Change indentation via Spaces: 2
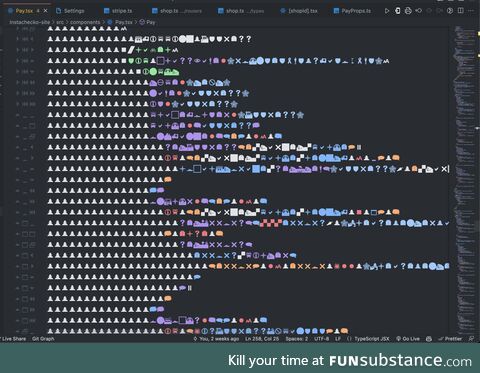 297,339
